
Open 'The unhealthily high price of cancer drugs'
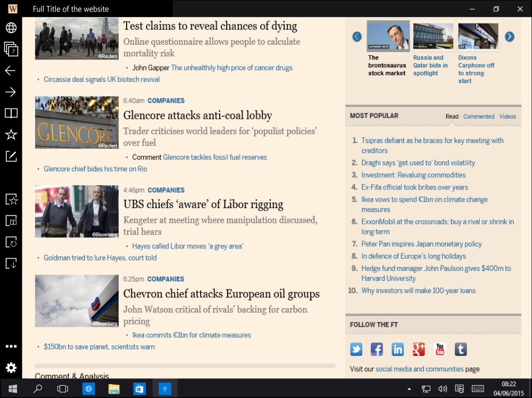[232, 68]
